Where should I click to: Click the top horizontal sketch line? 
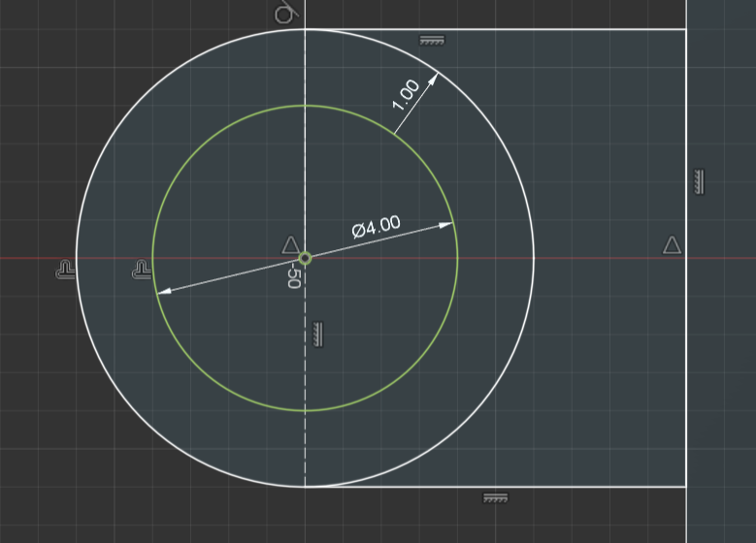pyautogui.click(x=496, y=29)
